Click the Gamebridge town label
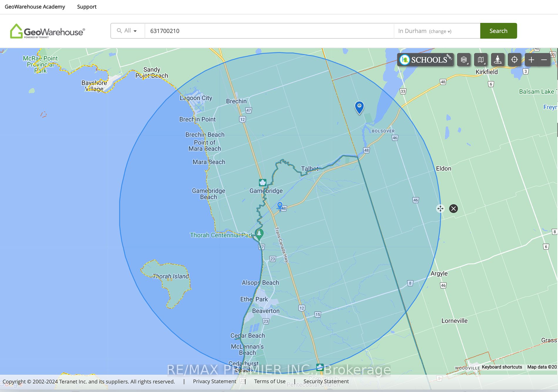 [x=266, y=191]
